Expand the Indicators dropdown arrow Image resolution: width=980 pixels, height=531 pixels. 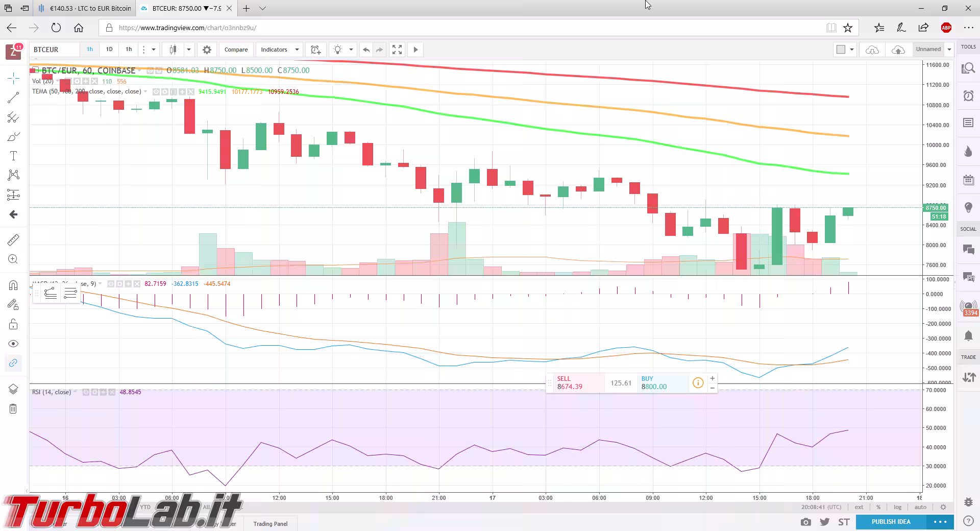(x=297, y=50)
